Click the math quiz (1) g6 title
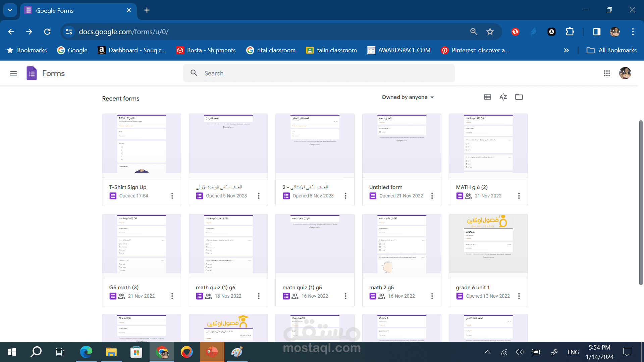This screenshot has width=644, height=362. tap(215, 287)
